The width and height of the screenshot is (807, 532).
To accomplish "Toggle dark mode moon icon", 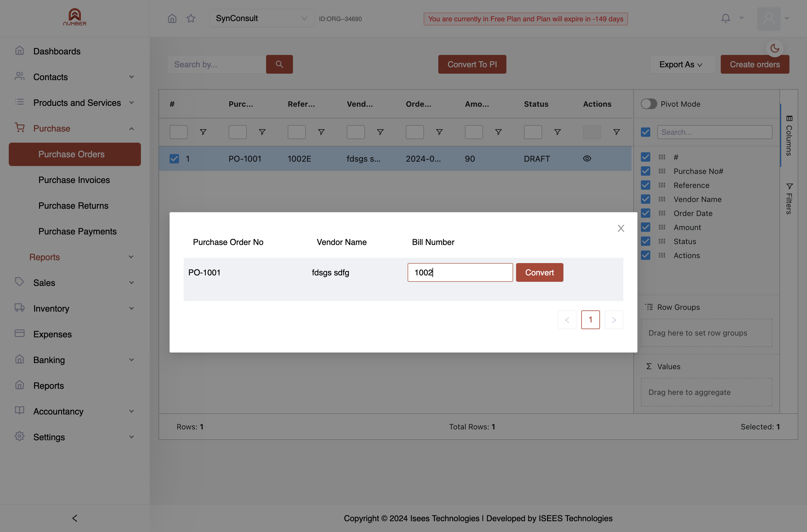I will [x=775, y=48].
